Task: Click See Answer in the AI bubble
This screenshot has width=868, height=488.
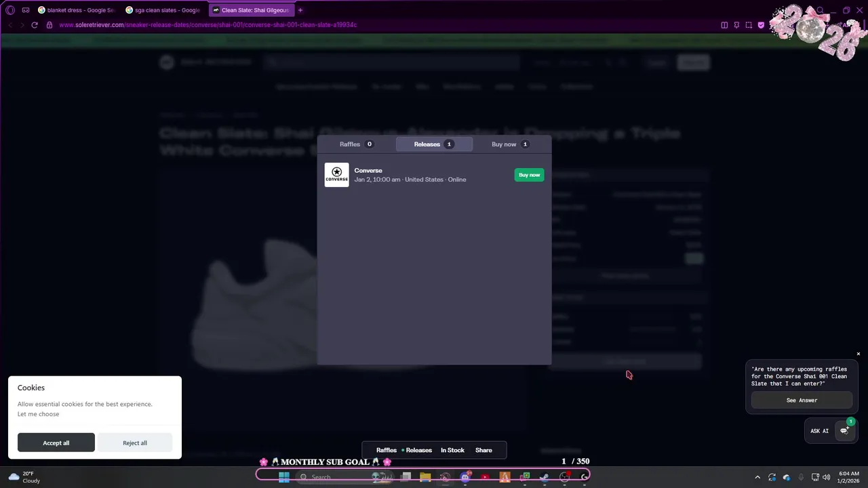Action: click(x=802, y=400)
